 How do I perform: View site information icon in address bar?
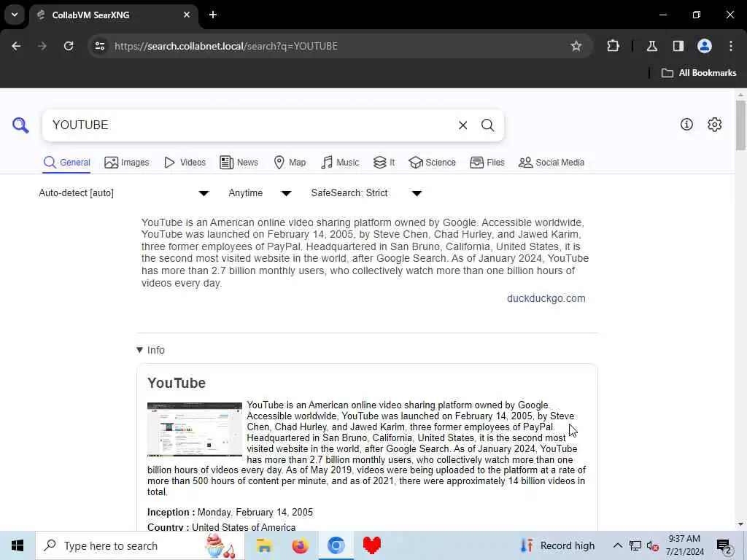coord(99,46)
